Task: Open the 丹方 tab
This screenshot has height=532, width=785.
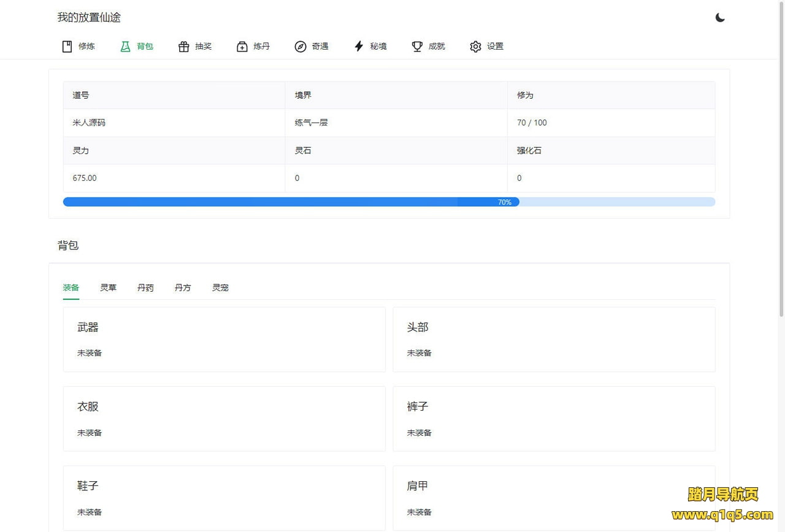Action: (183, 287)
